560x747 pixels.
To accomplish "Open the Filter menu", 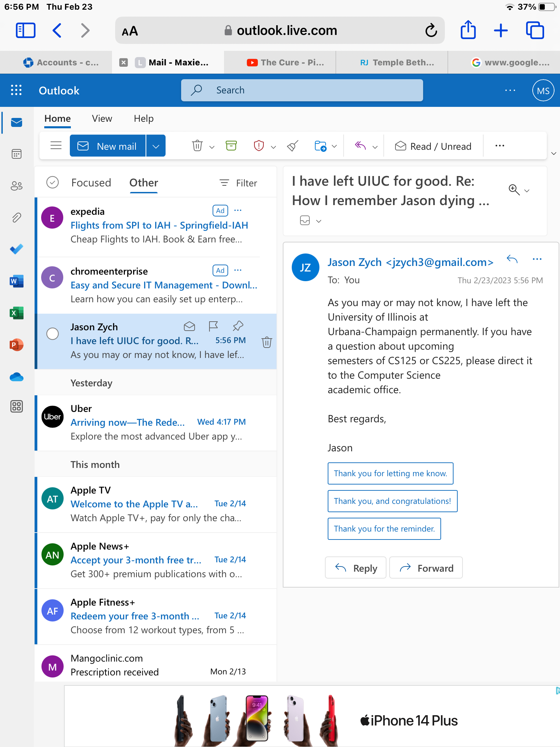I will point(239,183).
